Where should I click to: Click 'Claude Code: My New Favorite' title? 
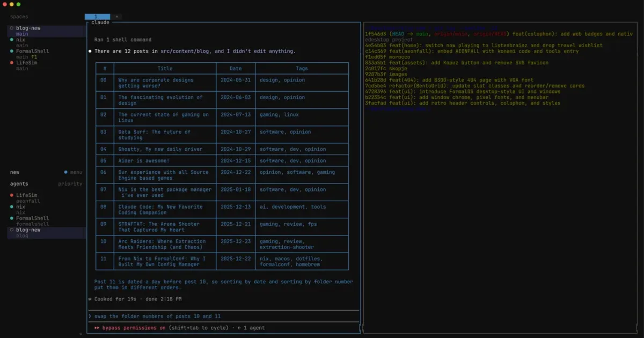tap(160, 209)
